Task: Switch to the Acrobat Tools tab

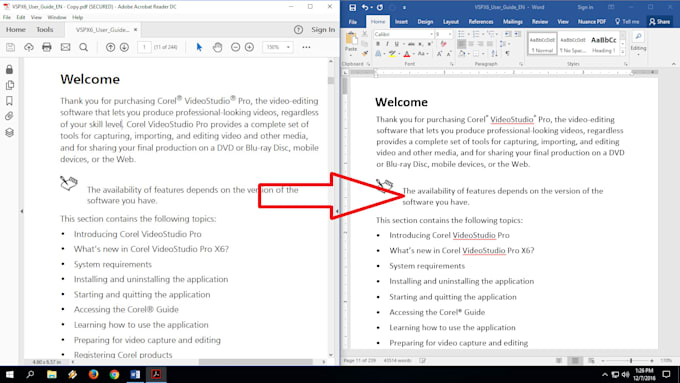Action: point(45,29)
